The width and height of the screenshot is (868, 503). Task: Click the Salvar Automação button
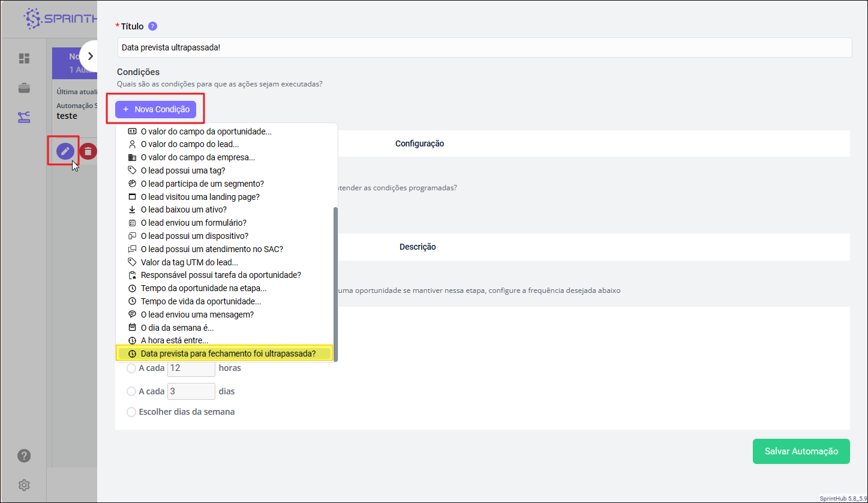pos(801,451)
